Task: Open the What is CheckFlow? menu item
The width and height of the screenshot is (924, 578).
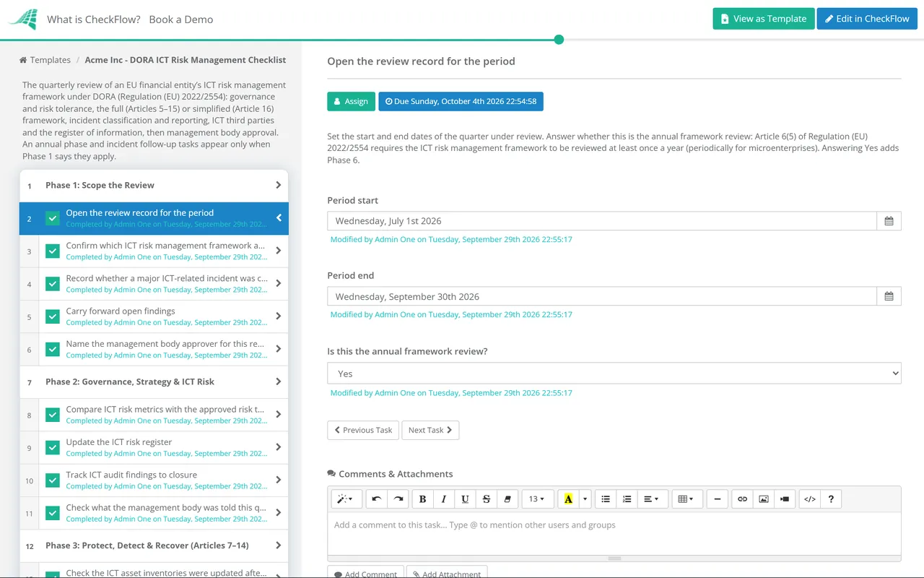Action: click(x=94, y=20)
